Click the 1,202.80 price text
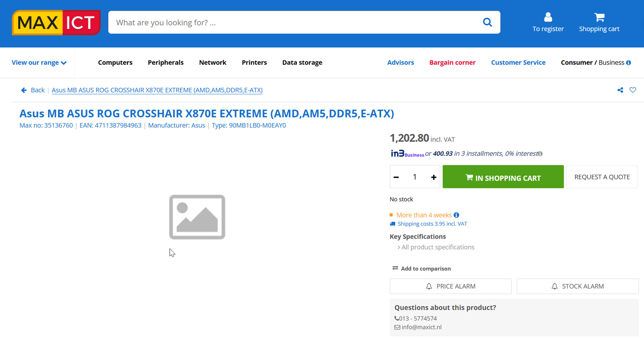 [409, 138]
